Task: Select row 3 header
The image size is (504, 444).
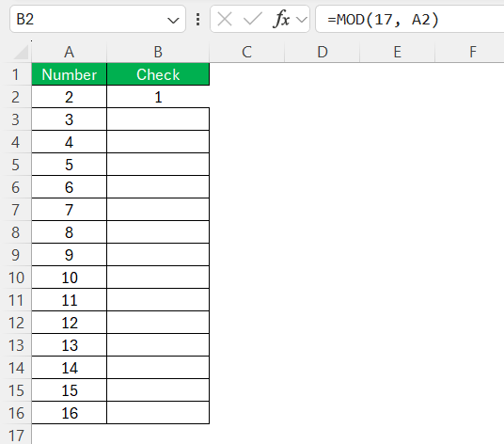Action: (x=15, y=119)
